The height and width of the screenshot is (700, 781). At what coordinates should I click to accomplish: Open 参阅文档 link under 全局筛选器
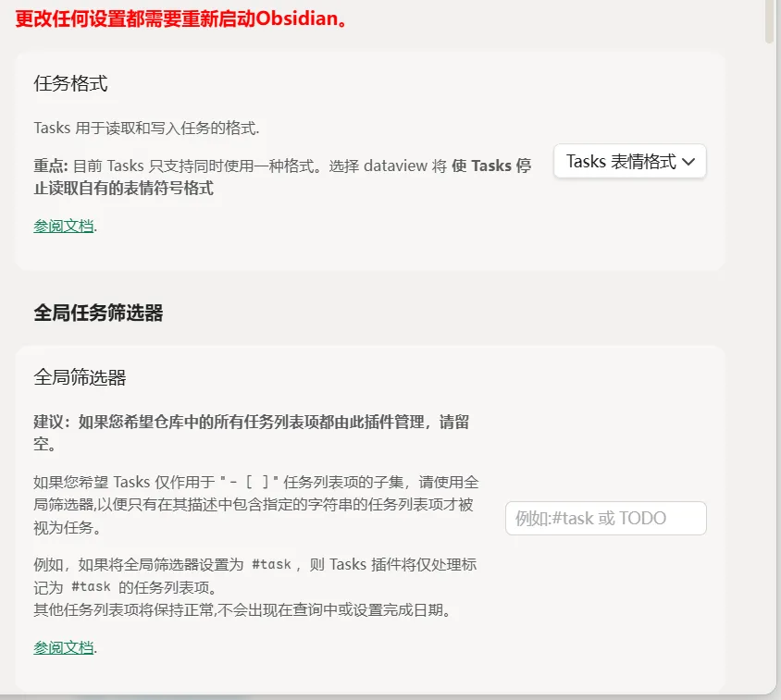click(64, 647)
